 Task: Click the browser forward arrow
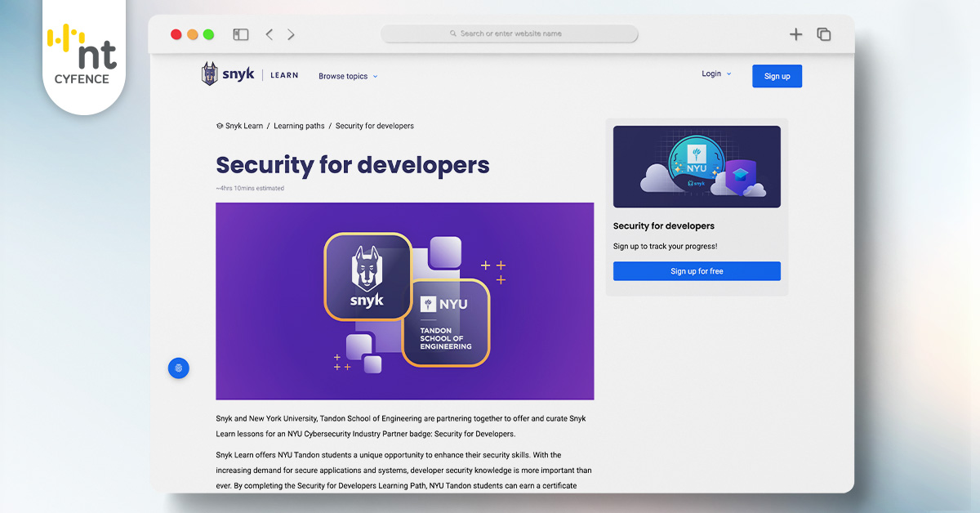291,34
